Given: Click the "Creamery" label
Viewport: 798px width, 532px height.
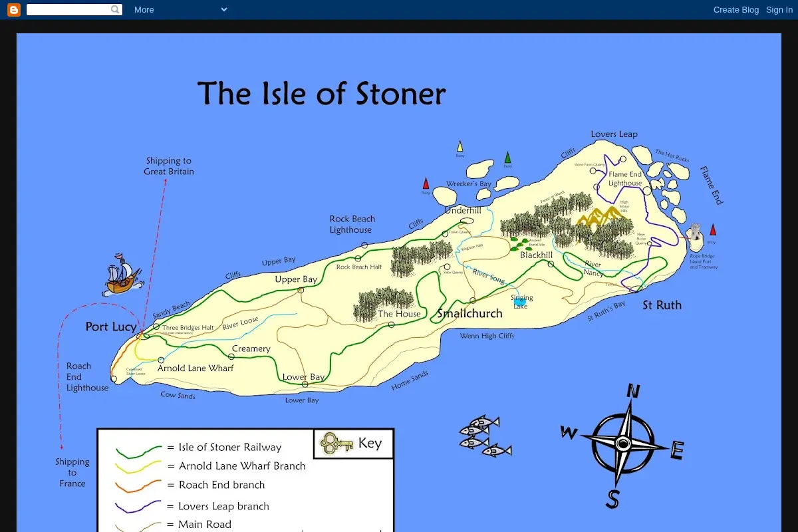Looking at the screenshot, I should point(251,348).
